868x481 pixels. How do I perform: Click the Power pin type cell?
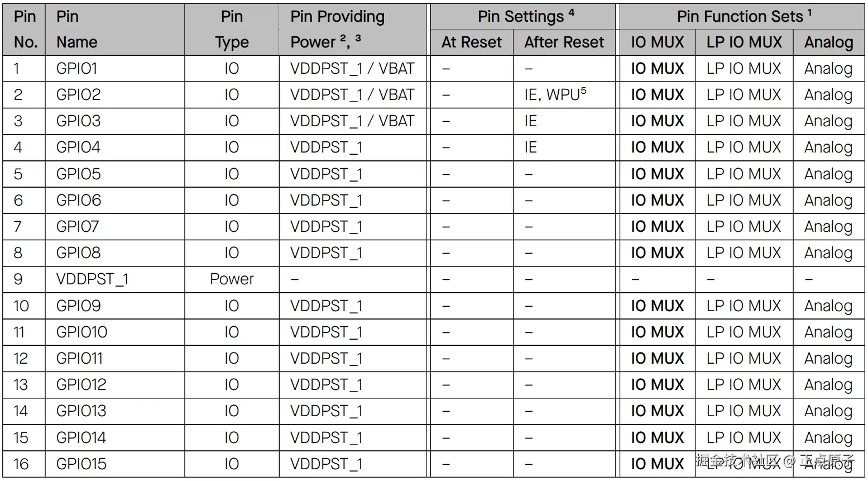click(x=232, y=279)
